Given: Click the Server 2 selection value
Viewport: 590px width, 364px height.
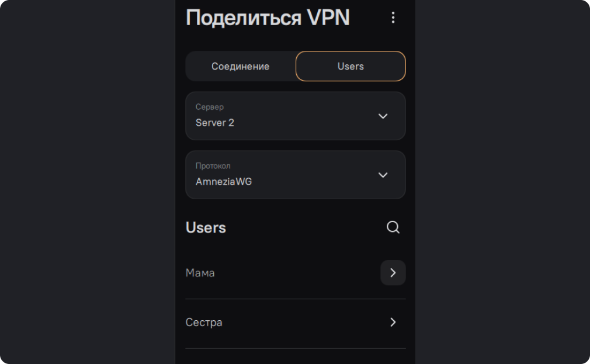Looking at the screenshot, I should click(215, 123).
